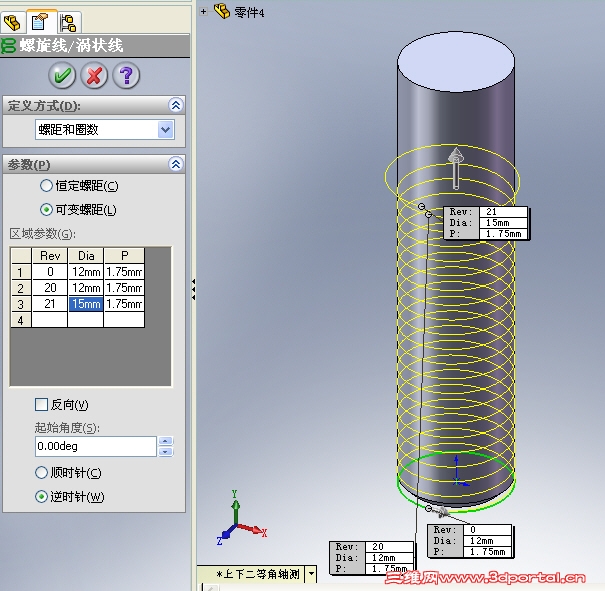Collapse the 参数(P) section
Screen dimensions: 605x591
tap(176, 164)
